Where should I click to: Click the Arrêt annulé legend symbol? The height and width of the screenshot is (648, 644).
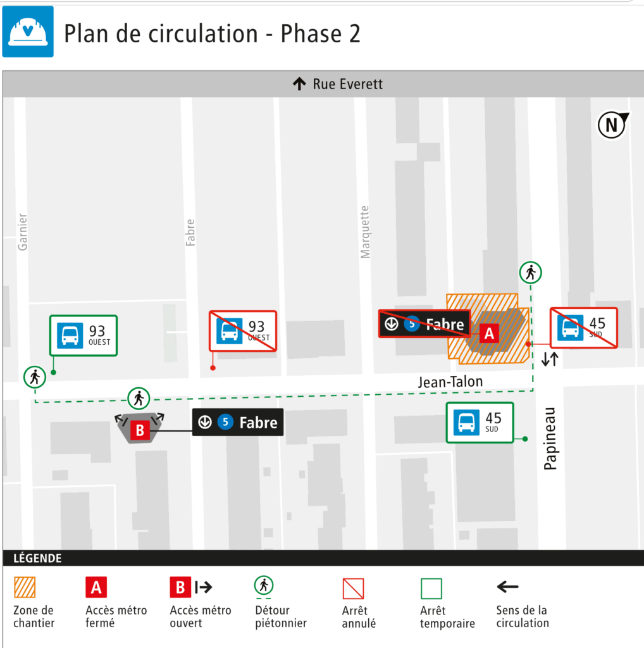pos(353,589)
